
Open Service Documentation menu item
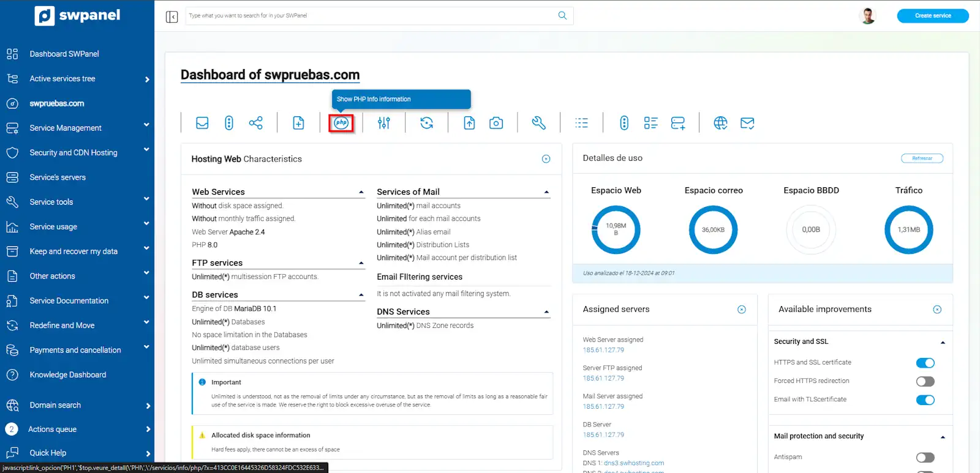tap(69, 300)
